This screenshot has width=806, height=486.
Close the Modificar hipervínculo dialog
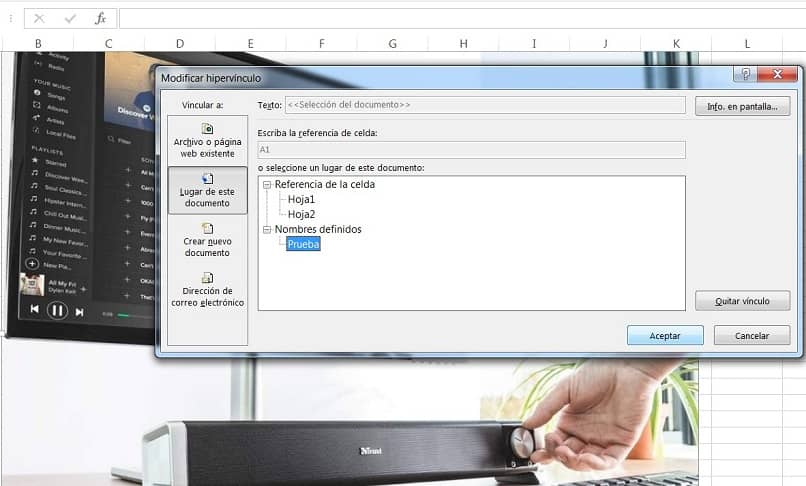point(778,74)
